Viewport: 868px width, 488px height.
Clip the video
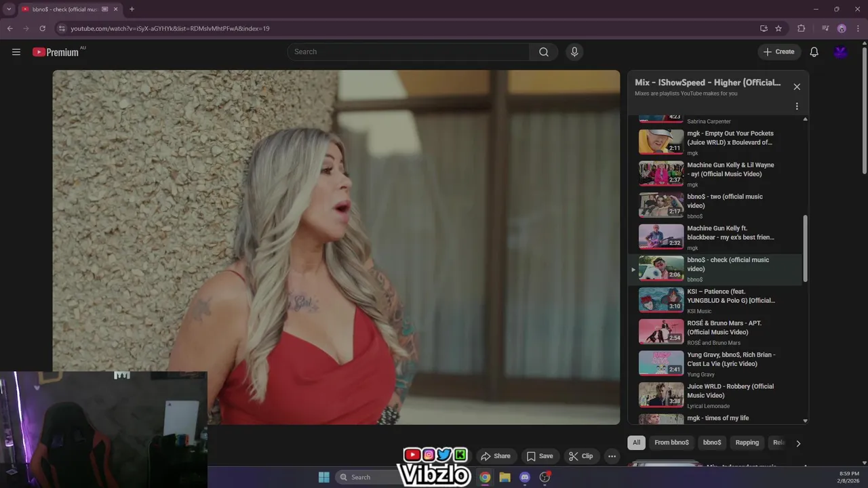point(580,456)
